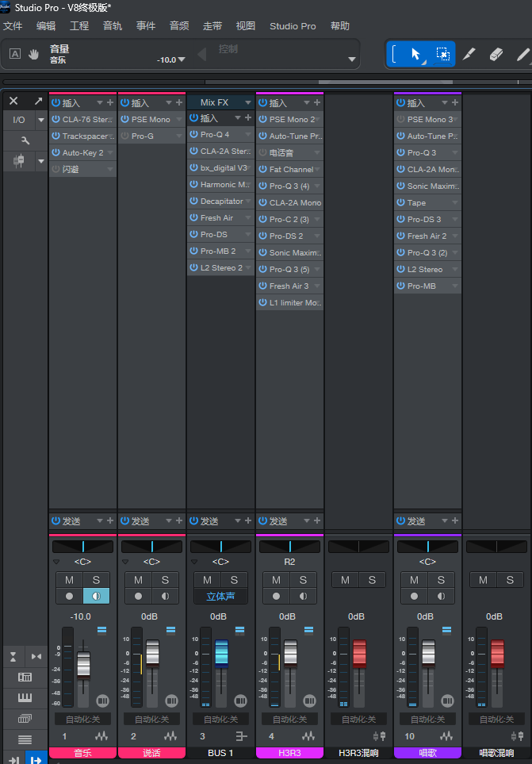Image resolution: width=532 pixels, height=764 pixels.
Task: Click the 立体声 button on BUS 1
Action: pos(220,596)
